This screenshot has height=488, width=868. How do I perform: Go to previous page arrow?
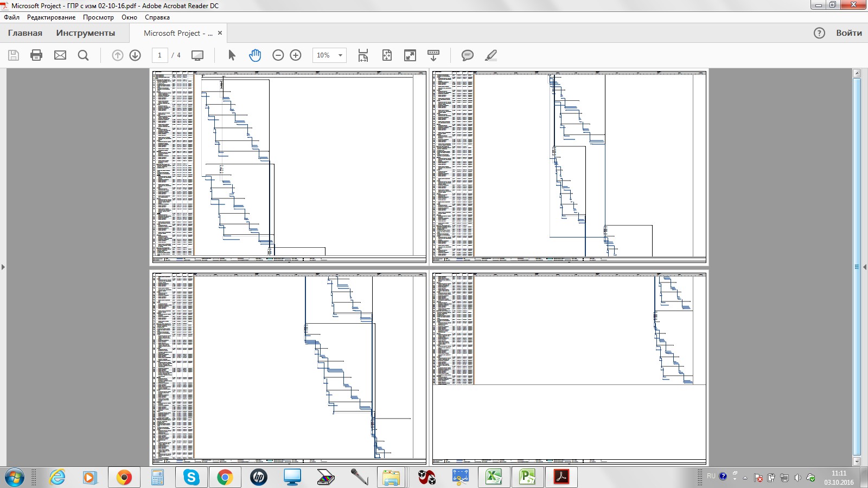118,55
